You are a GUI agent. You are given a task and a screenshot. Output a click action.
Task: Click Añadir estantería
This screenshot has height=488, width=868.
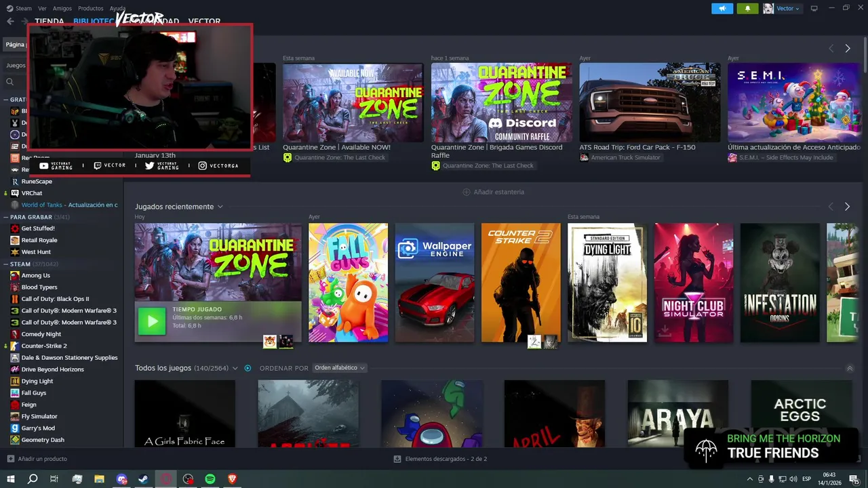click(494, 192)
